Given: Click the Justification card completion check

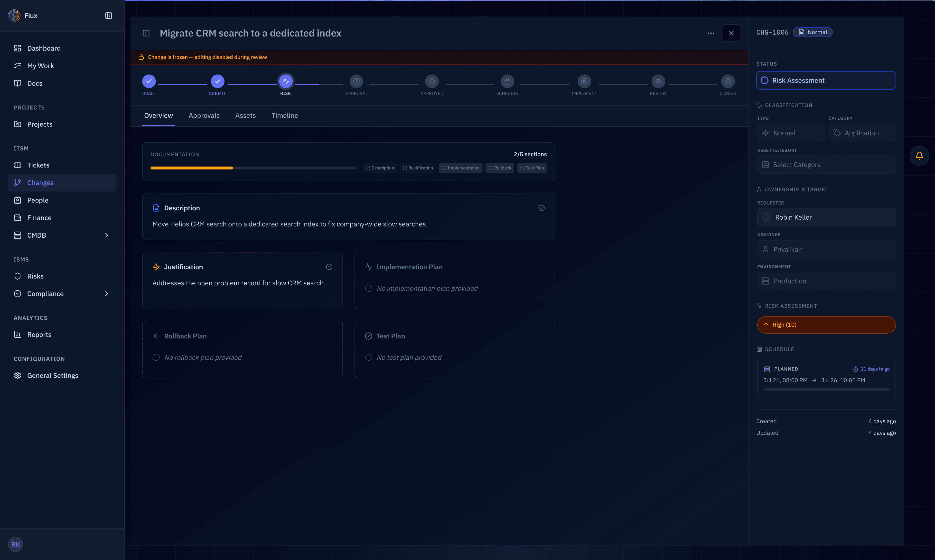Looking at the screenshot, I should pos(329,267).
